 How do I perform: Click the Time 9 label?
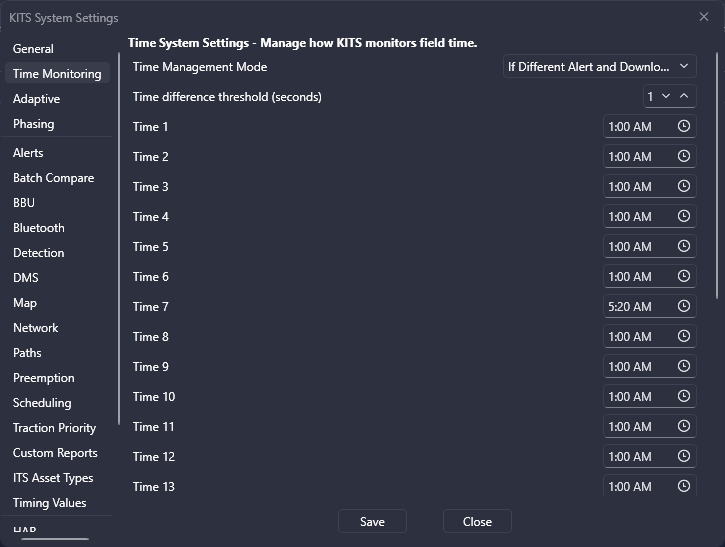coord(151,367)
